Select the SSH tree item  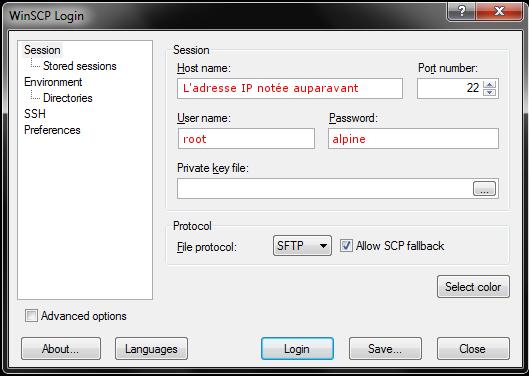coord(35,114)
